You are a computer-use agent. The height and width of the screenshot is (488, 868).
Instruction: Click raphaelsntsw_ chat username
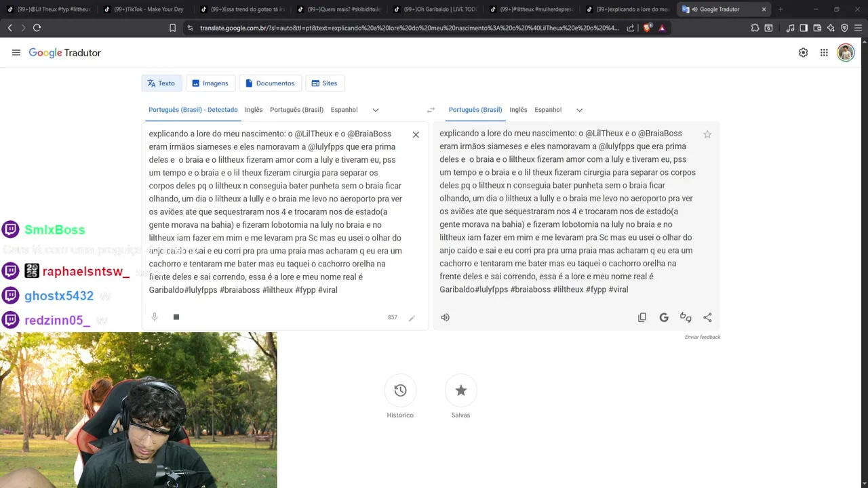pyautogui.click(x=86, y=272)
